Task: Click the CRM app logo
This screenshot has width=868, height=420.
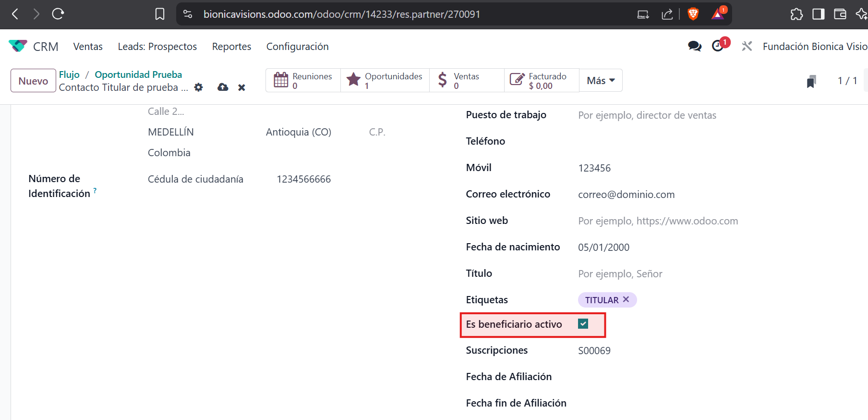Action: 18,46
